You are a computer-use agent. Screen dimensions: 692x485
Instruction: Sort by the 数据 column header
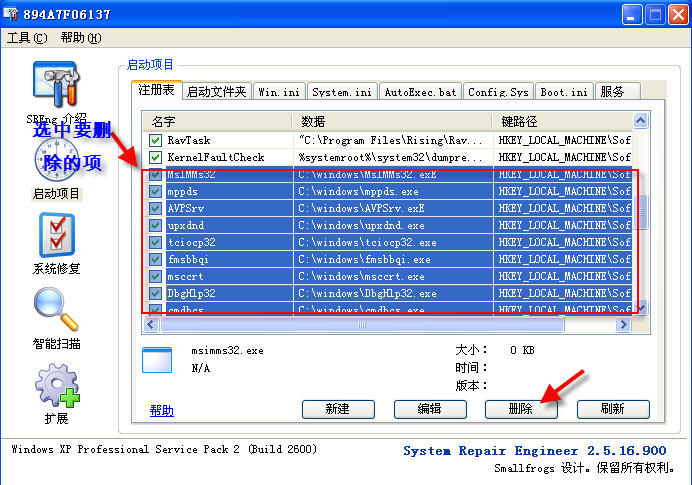click(392, 121)
